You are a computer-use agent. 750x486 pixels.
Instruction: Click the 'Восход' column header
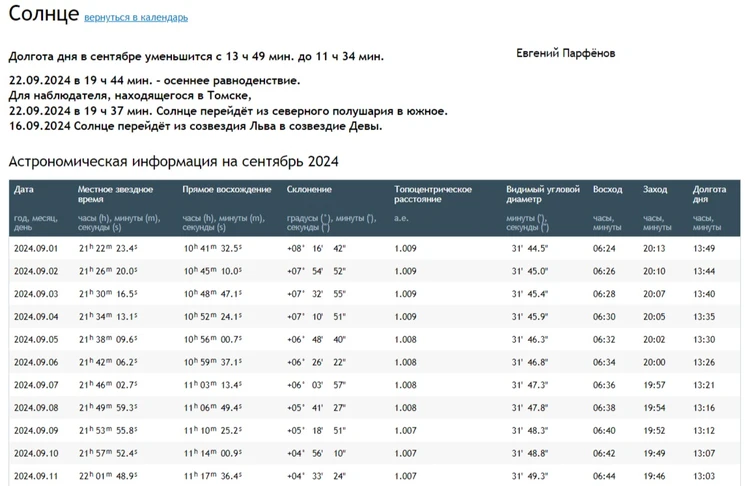[x=607, y=189]
